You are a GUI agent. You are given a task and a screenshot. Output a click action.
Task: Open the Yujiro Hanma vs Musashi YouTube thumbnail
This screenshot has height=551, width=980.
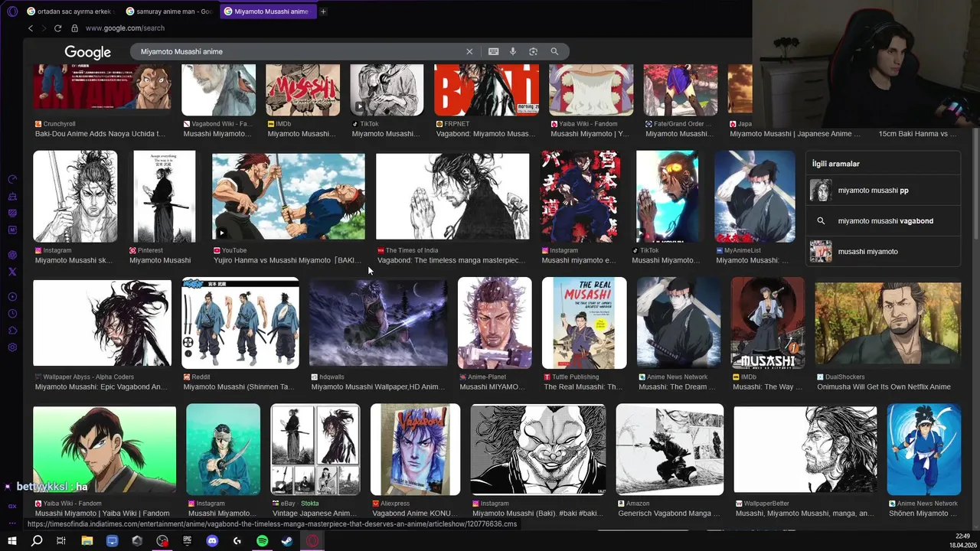pos(289,197)
